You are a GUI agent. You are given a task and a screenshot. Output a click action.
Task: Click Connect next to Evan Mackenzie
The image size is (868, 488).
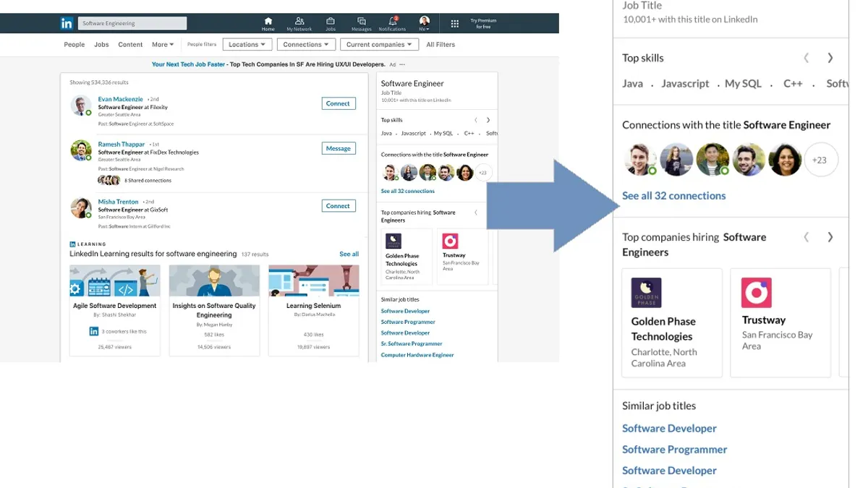click(339, 103)
